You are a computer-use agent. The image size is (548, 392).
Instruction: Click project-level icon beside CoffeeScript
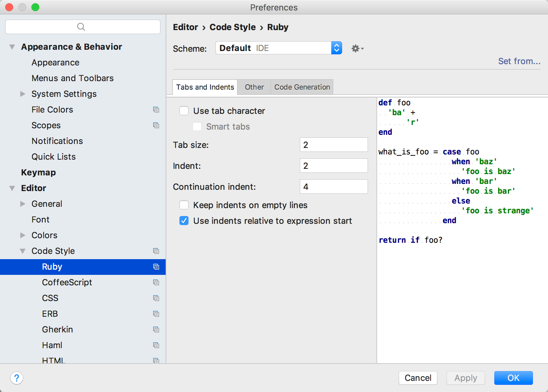pos(156,282)
